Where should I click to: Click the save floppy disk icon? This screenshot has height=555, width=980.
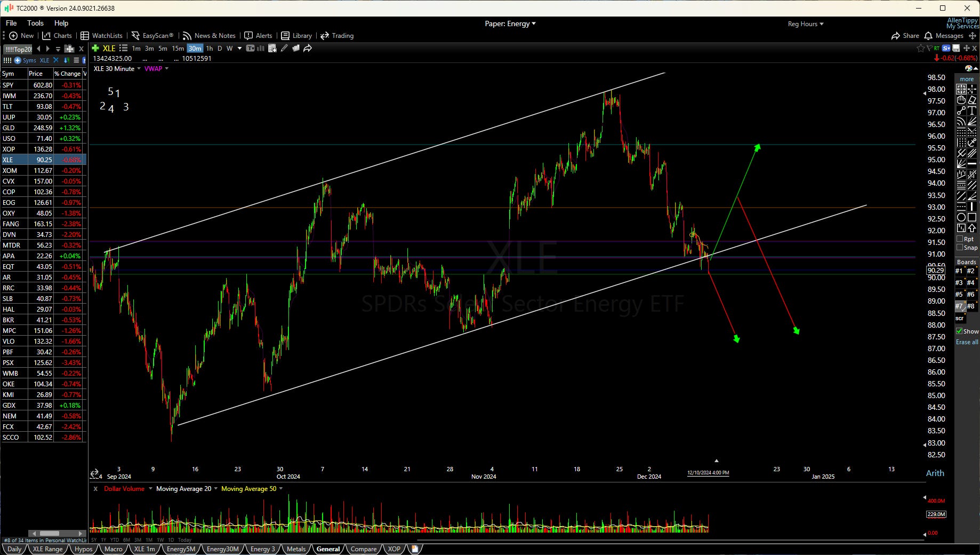[955, 48]
